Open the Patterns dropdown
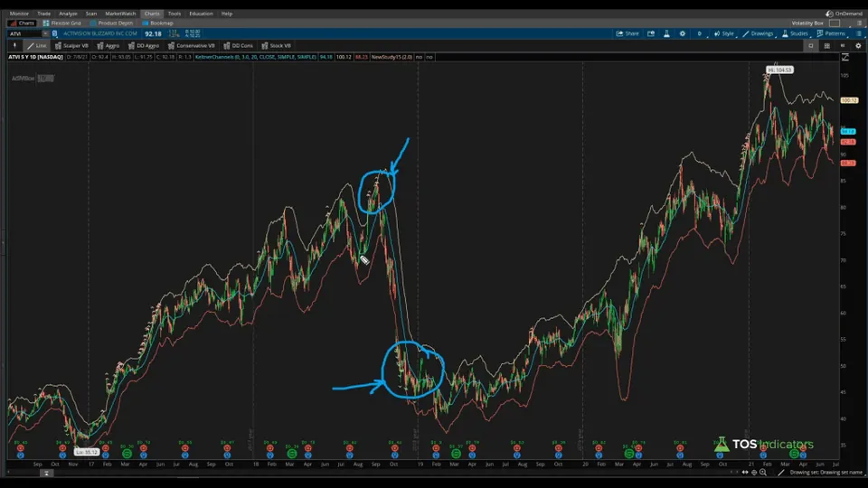This screenshot has width=868, height=488. pos(832,33)
